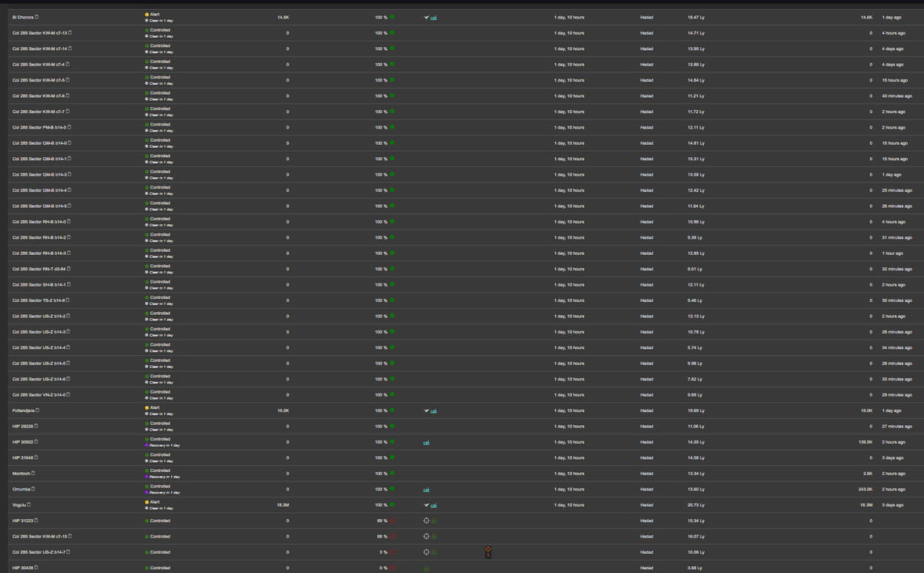Click the orange badge icon in US-Z b14-7 row
This screenshot has width=924, height=573.
tap(488, 551)
